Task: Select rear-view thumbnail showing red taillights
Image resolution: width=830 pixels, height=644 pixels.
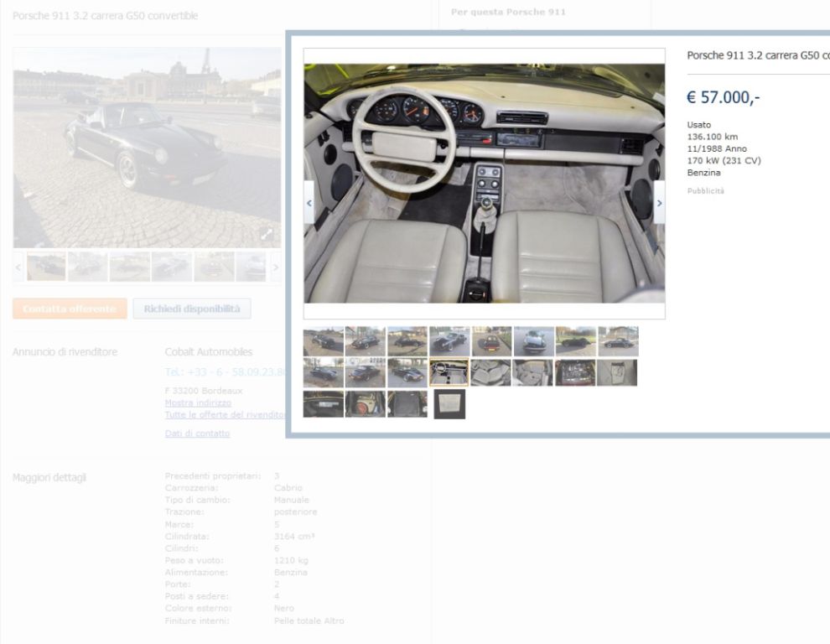Action: [491, 341]
